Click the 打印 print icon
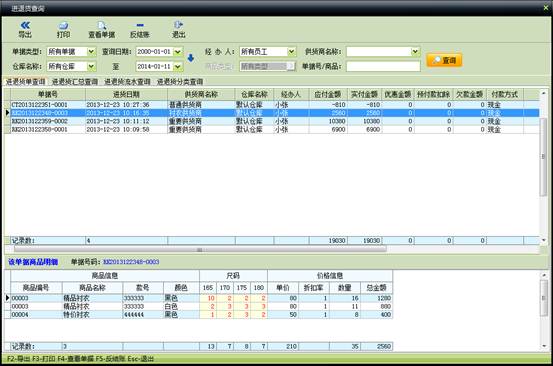The width and height of the screenshot is (553, 366). [x=63, y=30]
